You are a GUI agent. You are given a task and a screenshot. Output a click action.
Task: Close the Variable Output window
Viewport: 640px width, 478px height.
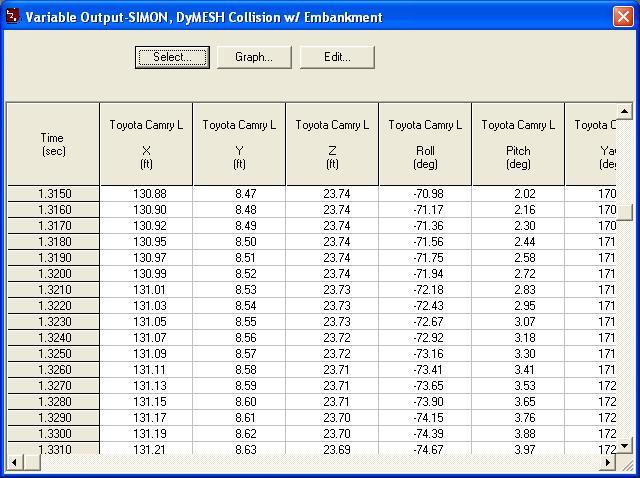(x=621, y=17)
